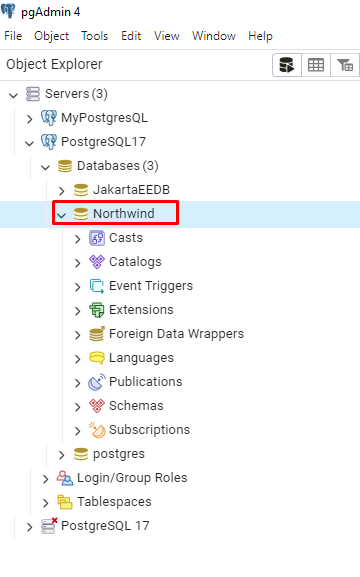Click the Schemas node icon
Viewport: 360px width, 577px height.
(97, 406)
